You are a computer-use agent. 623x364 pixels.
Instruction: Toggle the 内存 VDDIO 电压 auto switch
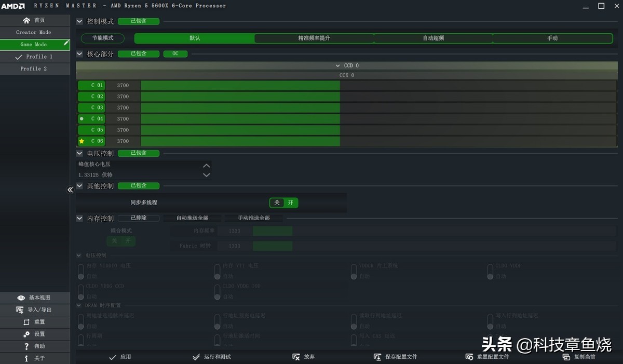81,272
